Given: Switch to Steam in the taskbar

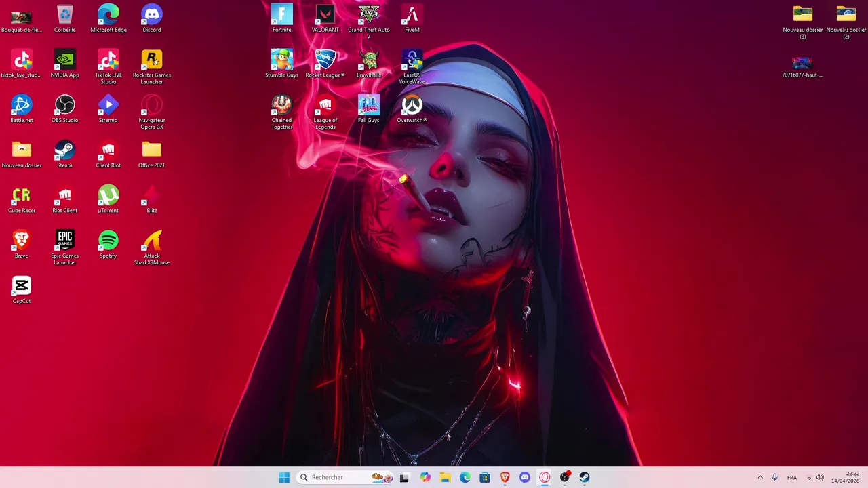Looking at the screenshot, I should point(585,477).
